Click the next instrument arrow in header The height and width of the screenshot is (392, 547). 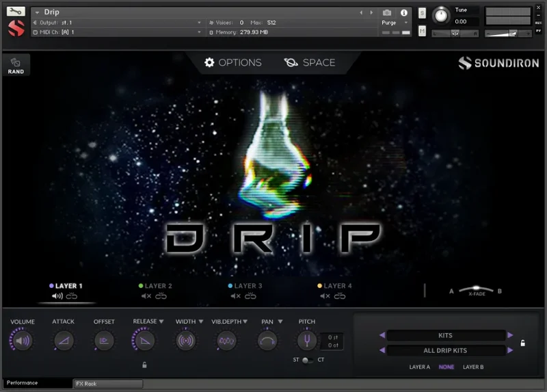(371, 12)
